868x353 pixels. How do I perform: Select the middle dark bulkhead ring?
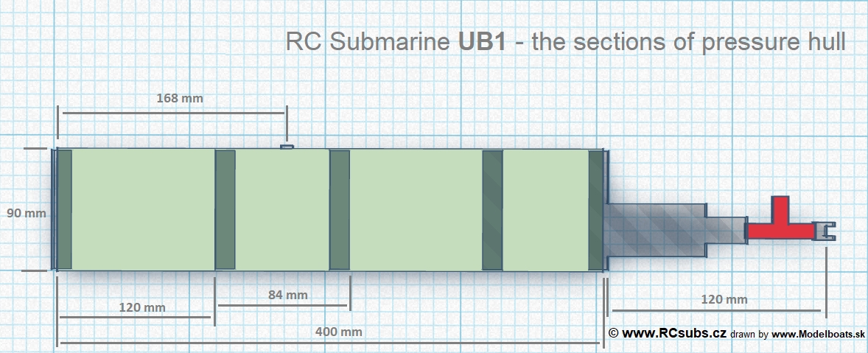339,209
